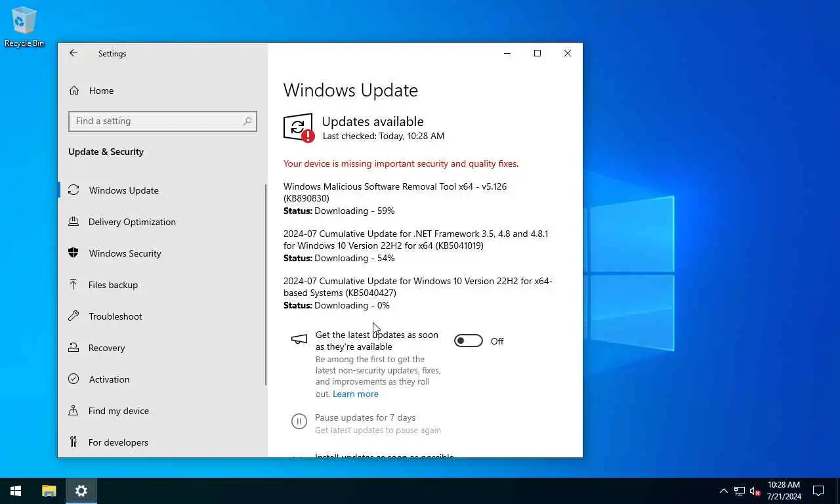
Task: Select the Delivery Optimization label
Action: click(132, 222)
